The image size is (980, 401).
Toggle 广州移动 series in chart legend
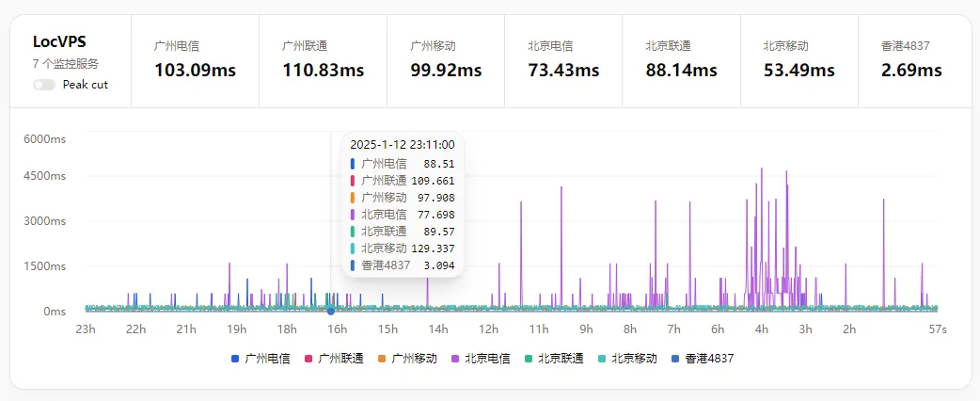pos(407,359)
